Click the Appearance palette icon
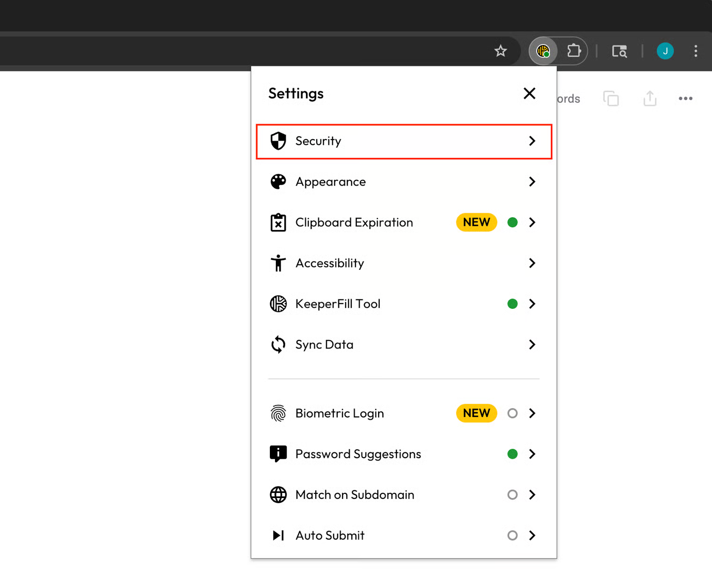 278,182
